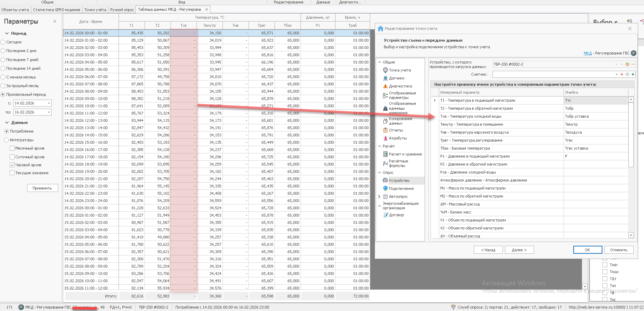Expand the Автоопрос tree node

point(379,196)
